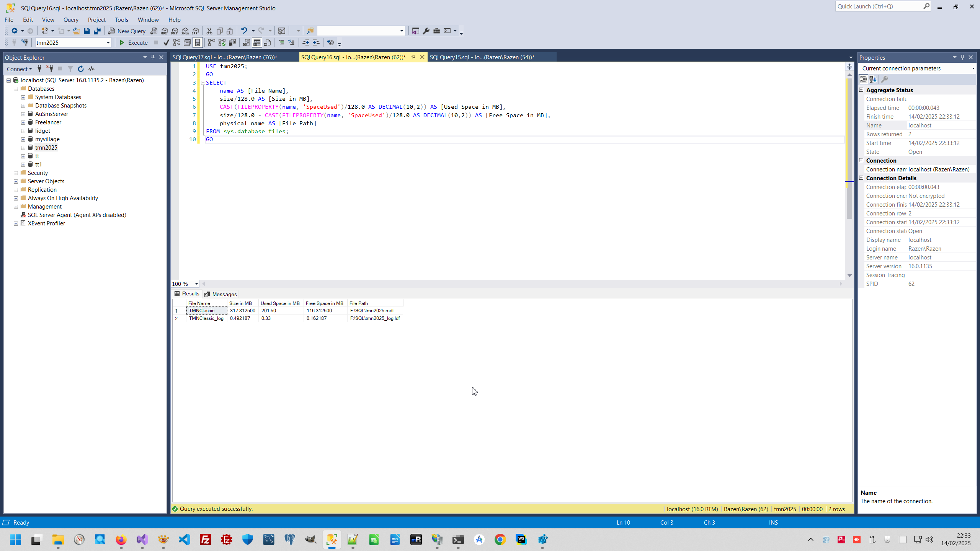Open the MDX query icon
The height and width of the screenshot is (551, 980).
[x=164, y=31]
